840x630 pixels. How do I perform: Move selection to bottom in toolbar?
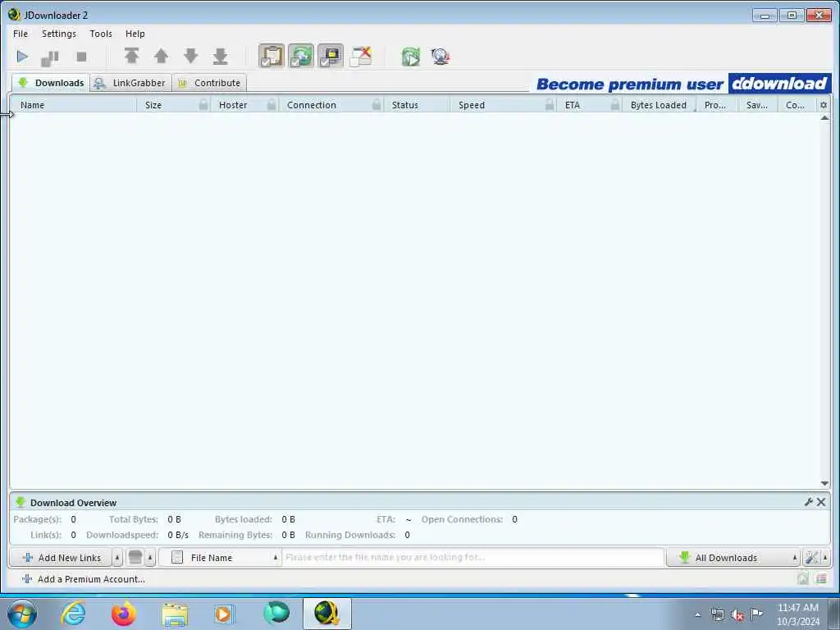[x=220, y=56]
